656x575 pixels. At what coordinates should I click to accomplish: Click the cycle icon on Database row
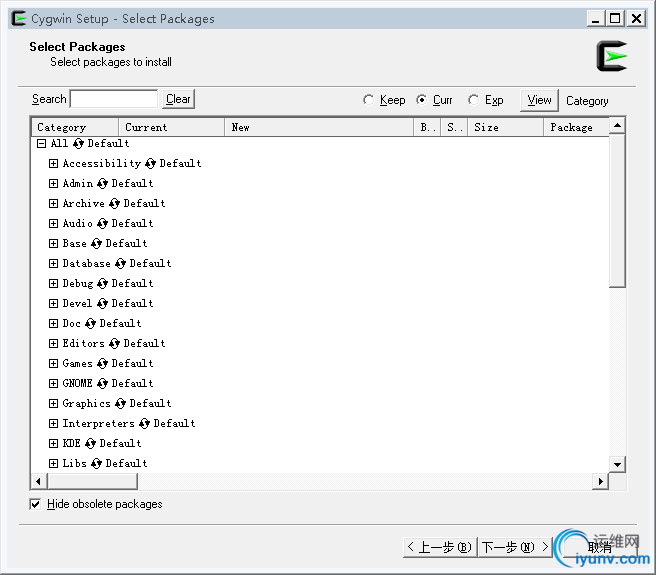coord(120,264)
